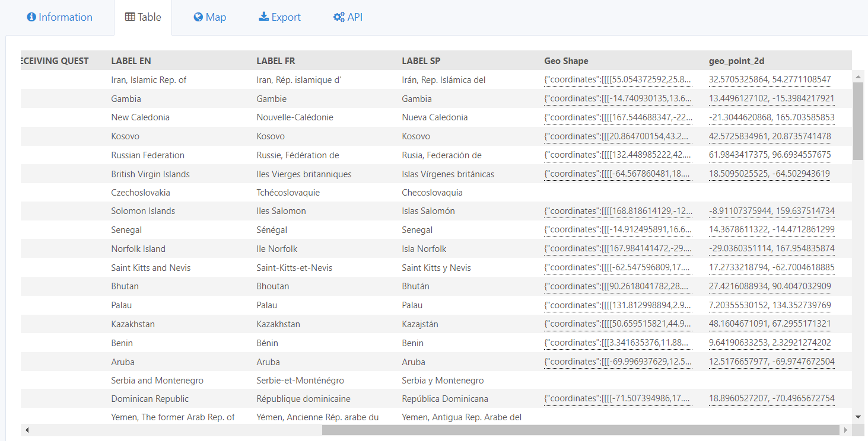Click geo point 13.4496127102, -15.3984217921

point(772,98)
